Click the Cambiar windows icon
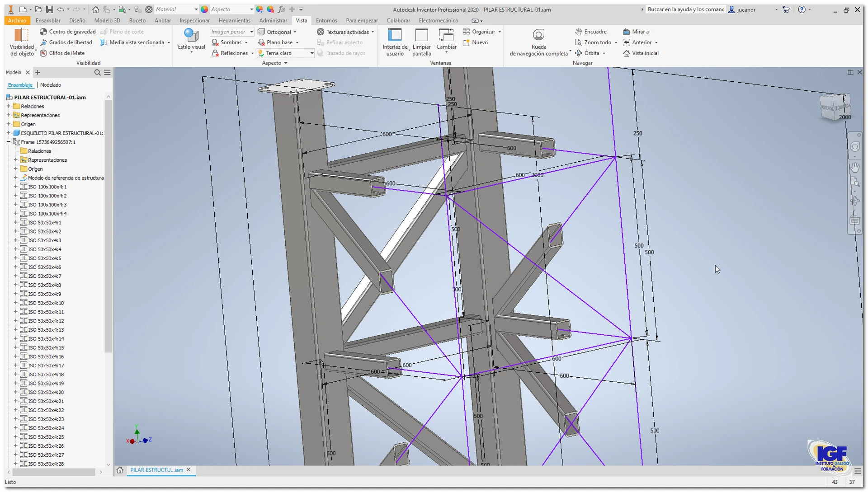The width and height of the screenshot is (868, 492). coord(446,35)
